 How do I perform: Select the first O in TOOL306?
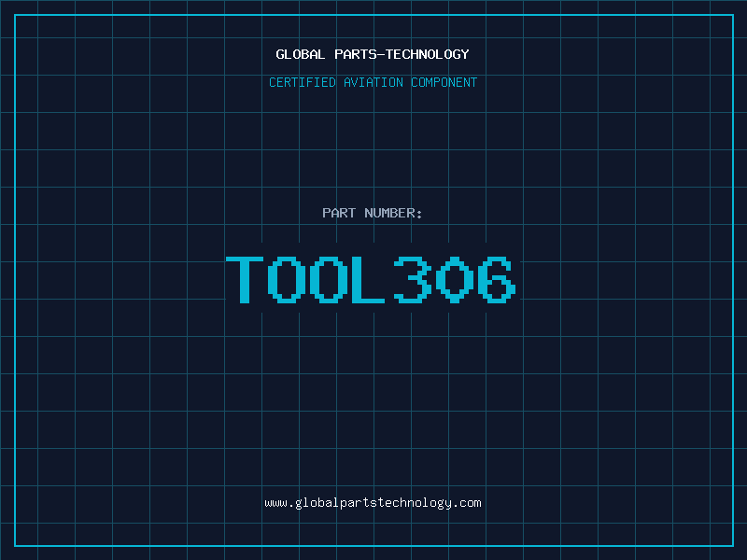click(x=287, y=279)
